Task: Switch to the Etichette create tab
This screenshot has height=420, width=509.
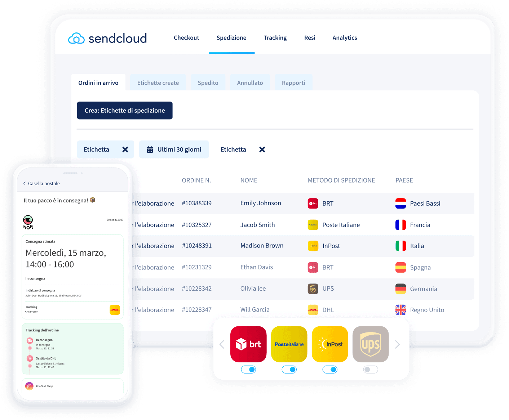Action: coord(158,82)
